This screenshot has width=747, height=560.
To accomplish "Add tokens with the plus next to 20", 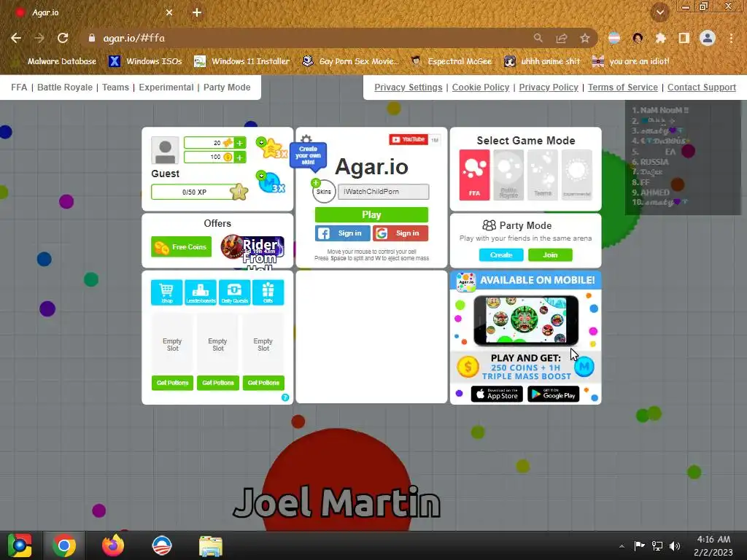I will (239, 143).
